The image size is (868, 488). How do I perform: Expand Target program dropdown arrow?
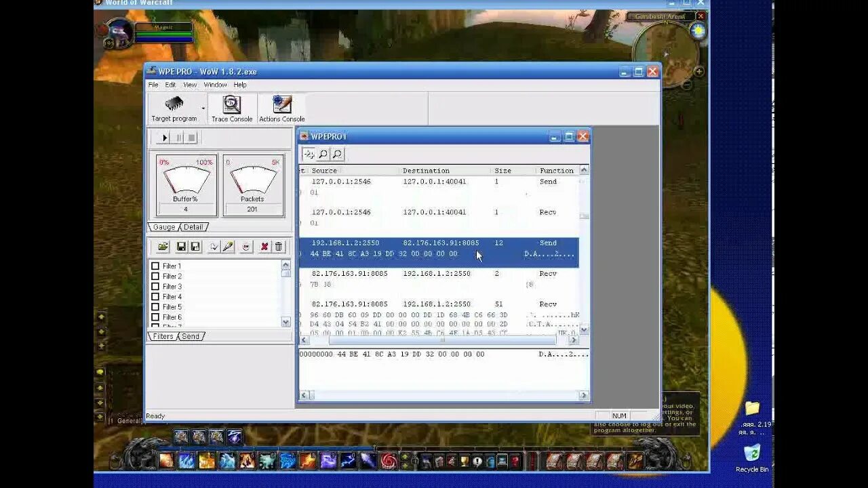[x=203, y=108]
